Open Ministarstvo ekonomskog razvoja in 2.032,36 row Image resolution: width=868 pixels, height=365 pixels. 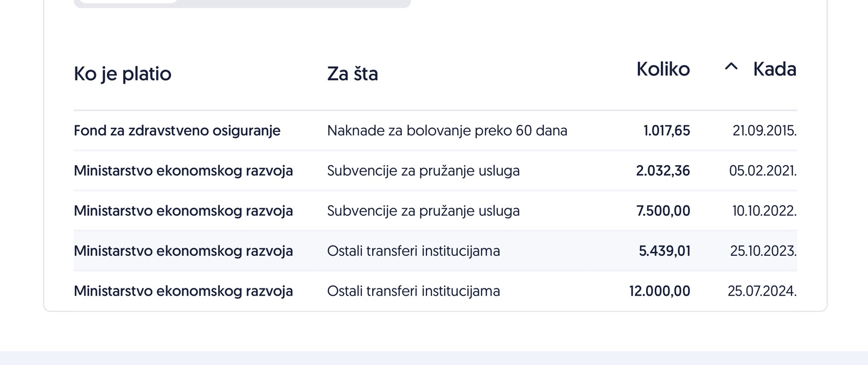[x=183, y=171]
